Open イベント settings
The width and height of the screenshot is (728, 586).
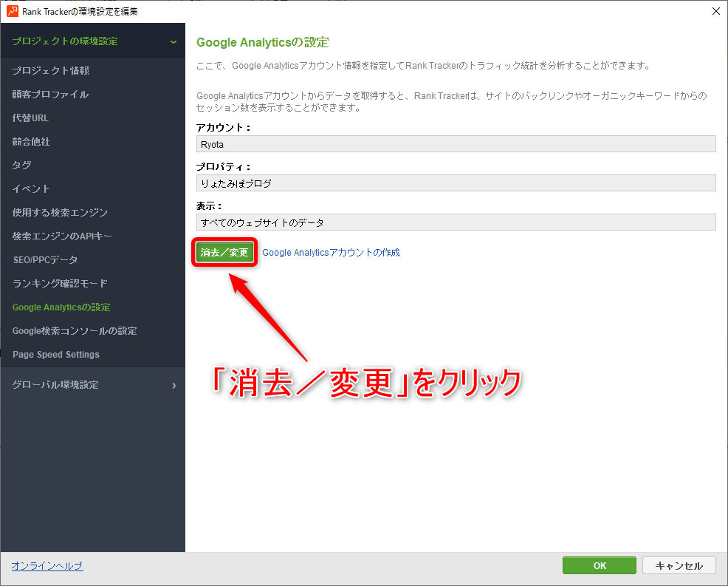coord(32,189)
